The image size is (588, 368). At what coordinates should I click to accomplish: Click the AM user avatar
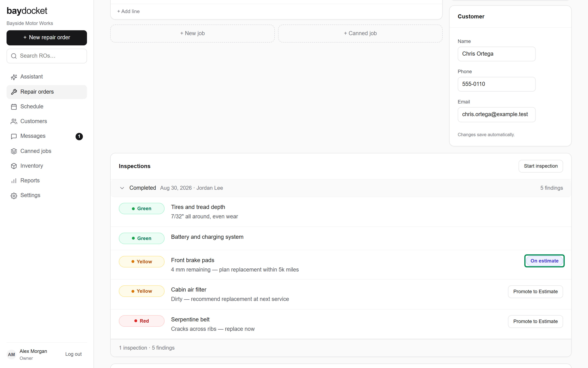point(11,354)
